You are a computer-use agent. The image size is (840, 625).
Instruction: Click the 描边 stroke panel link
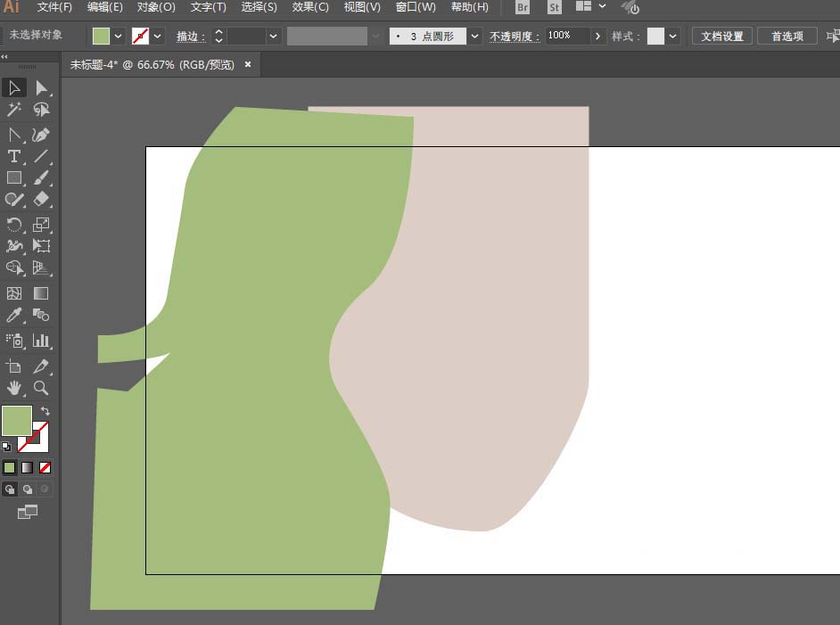(191, 36)
